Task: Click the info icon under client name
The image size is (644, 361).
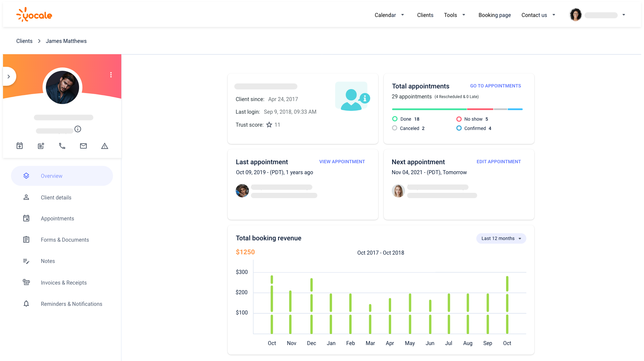Action: click(78, 129)
